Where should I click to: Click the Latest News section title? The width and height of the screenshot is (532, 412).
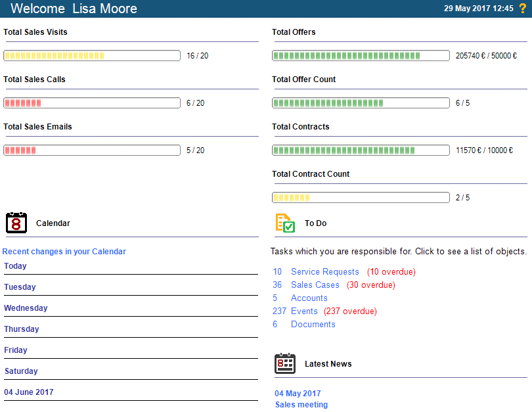click(x=328, y=364)
